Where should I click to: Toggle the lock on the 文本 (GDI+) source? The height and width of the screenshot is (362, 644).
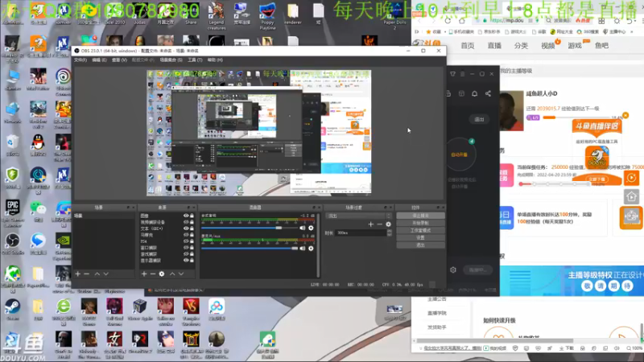pos(192,228)
